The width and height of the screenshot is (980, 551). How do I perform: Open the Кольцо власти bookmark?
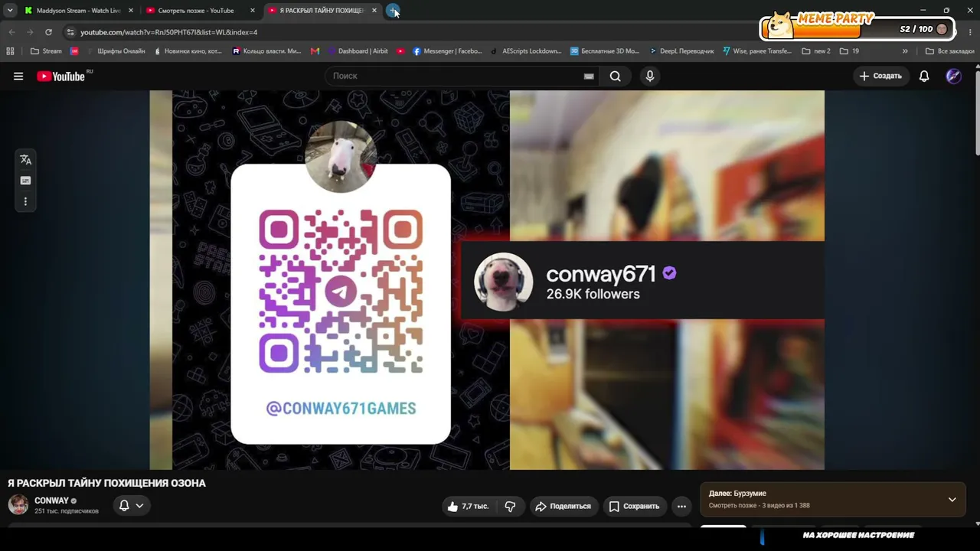(x=267, y=51)
